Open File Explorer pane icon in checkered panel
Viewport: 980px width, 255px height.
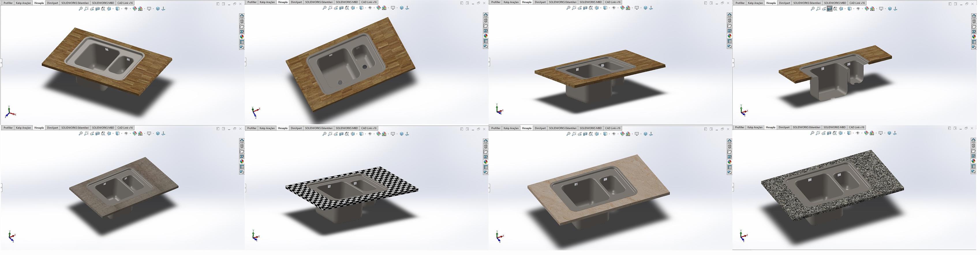(486, 152)
